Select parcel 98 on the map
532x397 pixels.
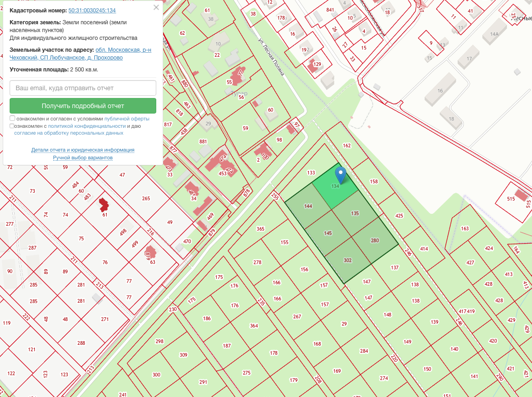(279, 140)
